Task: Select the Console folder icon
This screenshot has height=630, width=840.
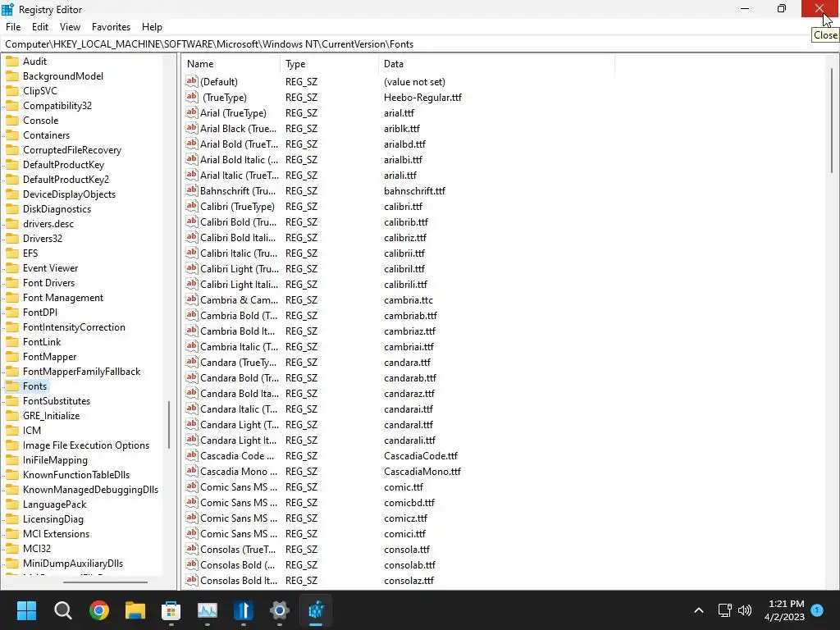Action: coord(11,120)
